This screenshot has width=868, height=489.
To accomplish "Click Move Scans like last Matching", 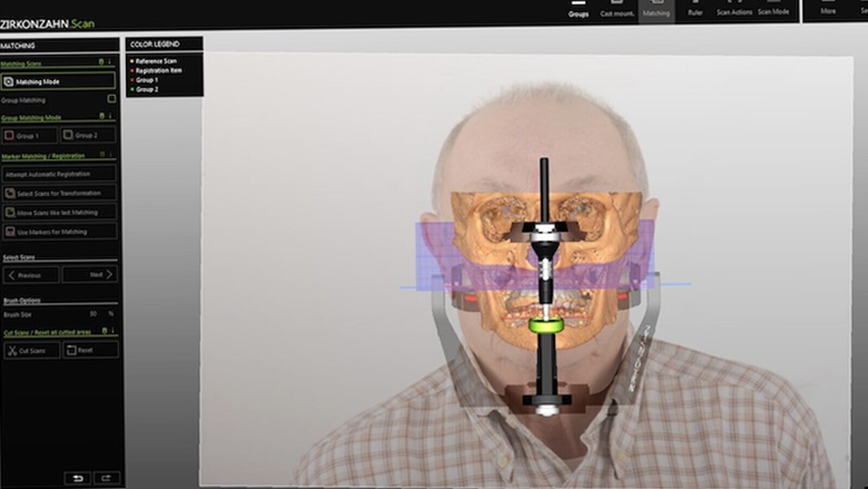I will coord(59,212).
